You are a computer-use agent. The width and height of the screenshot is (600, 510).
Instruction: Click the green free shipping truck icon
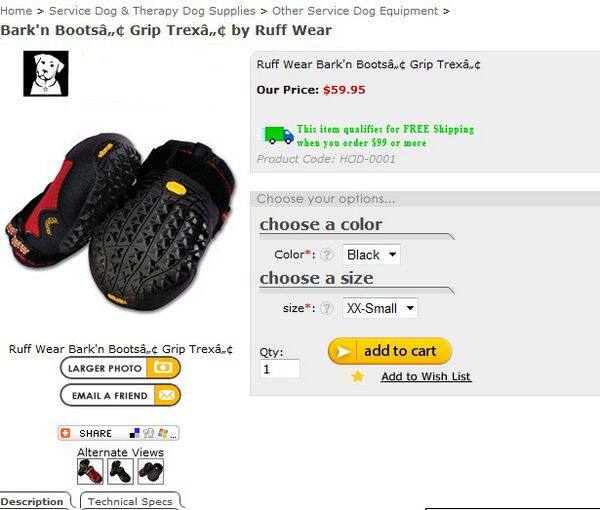pyautogui.click(x=278, y=135)
